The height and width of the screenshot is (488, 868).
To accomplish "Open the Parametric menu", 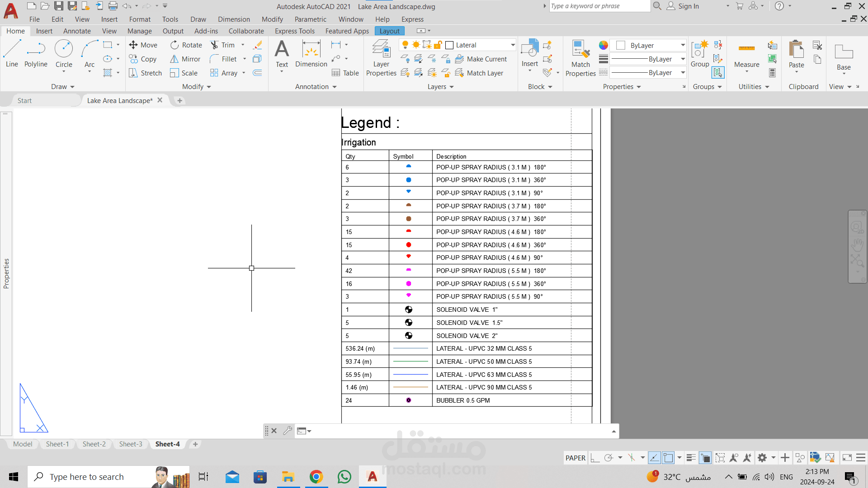I will (310, 19).
